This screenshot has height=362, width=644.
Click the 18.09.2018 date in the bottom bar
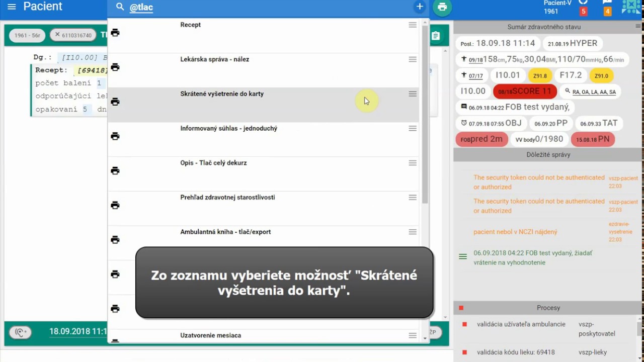click(x=78, y=331)
